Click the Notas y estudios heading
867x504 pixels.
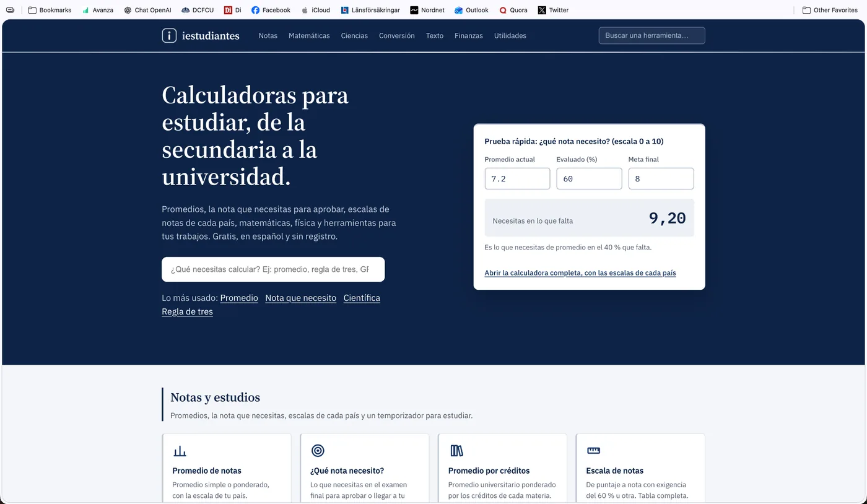click(216, 398)
